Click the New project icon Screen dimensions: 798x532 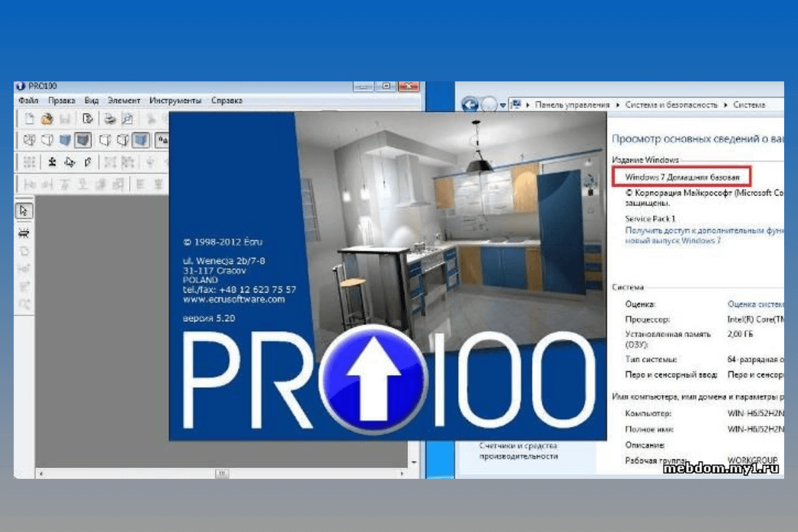(29, 118)
